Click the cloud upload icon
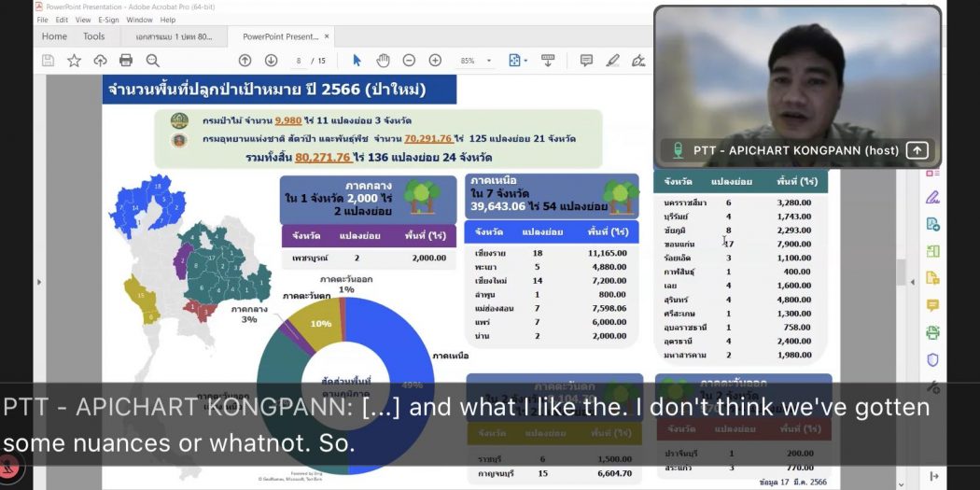Screen dimensions: 980x490 pyautogui.click(x=100, y=61)
